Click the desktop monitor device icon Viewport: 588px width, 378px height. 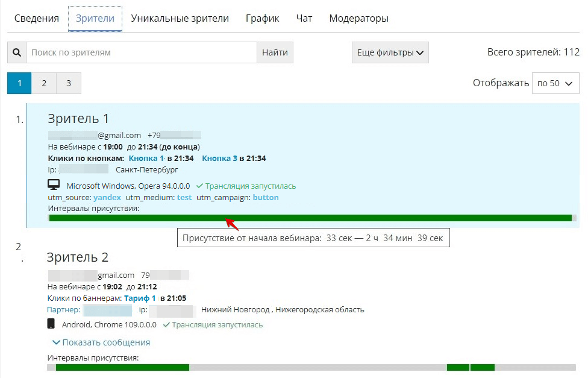[x=54, y=185]
